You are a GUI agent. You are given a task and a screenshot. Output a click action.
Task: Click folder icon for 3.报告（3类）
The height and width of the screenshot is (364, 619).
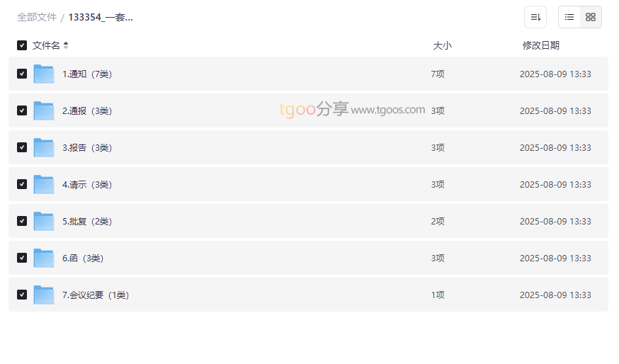coord(44,147)
